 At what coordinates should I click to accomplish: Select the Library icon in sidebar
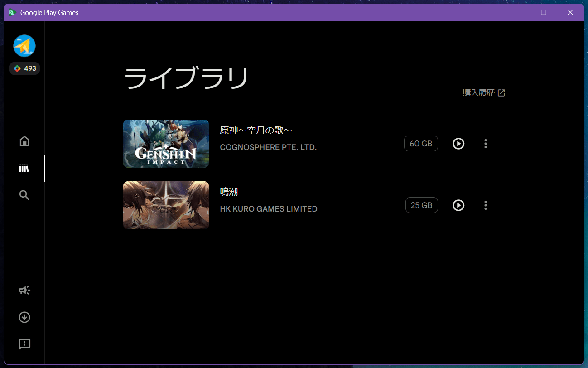(24, 168)
